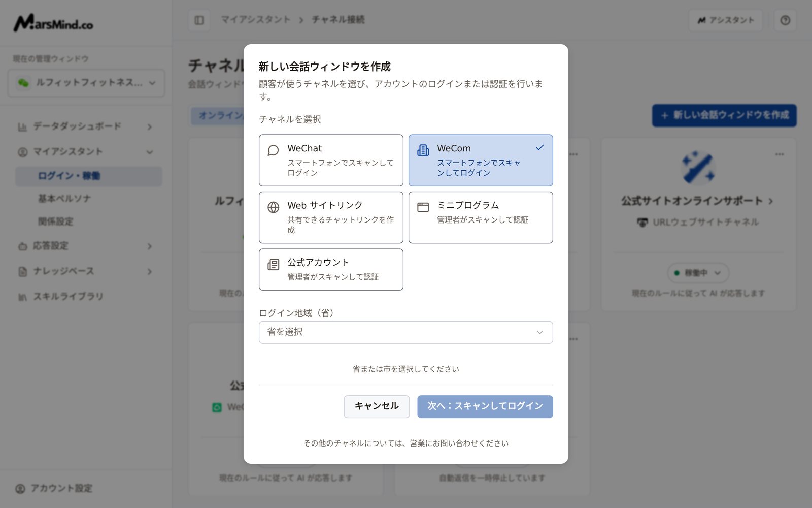Open the ルフィットフィットネス window selector
The image size is (812, 508).
[x=86, y=83]
